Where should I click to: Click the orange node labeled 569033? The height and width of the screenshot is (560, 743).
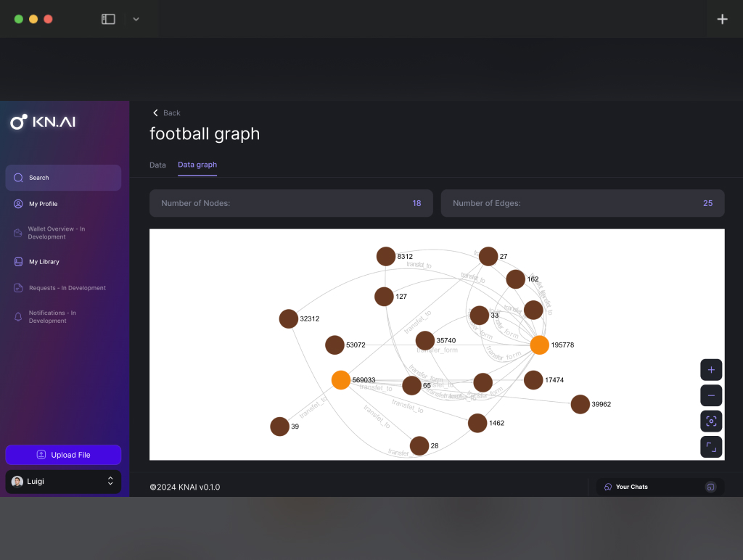[x=341, y=380]
